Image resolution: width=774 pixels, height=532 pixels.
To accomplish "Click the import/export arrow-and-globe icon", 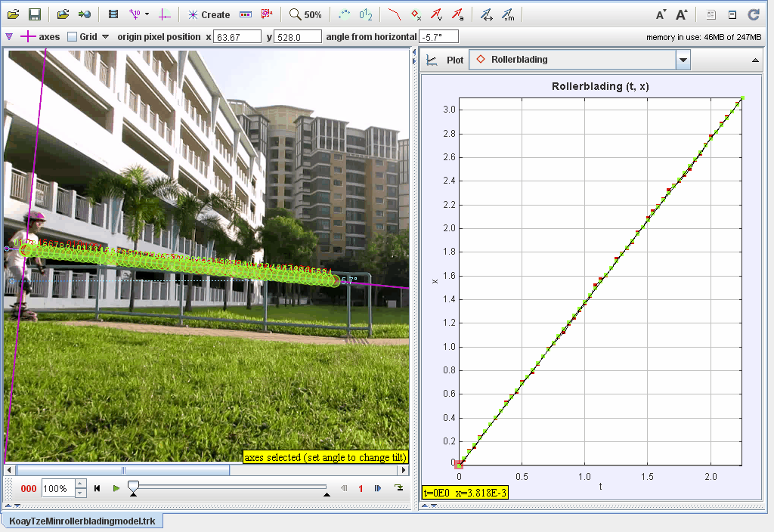I will point(85,14).
